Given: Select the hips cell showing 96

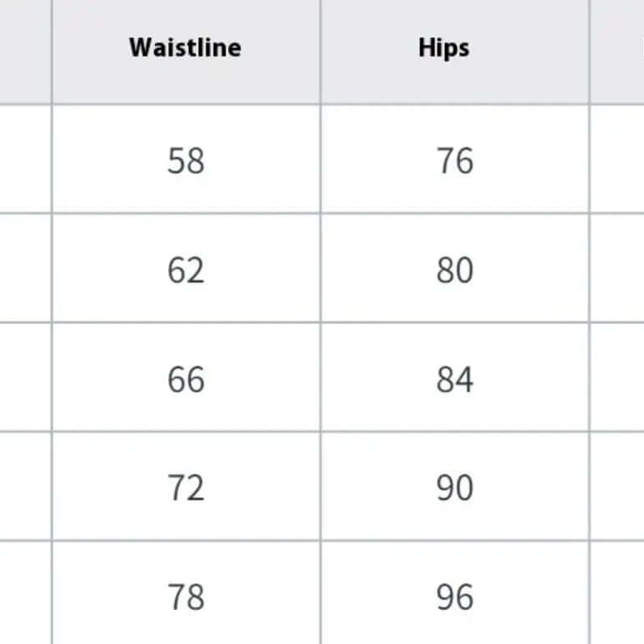Looking at the screenshot, I should point(455,593).
